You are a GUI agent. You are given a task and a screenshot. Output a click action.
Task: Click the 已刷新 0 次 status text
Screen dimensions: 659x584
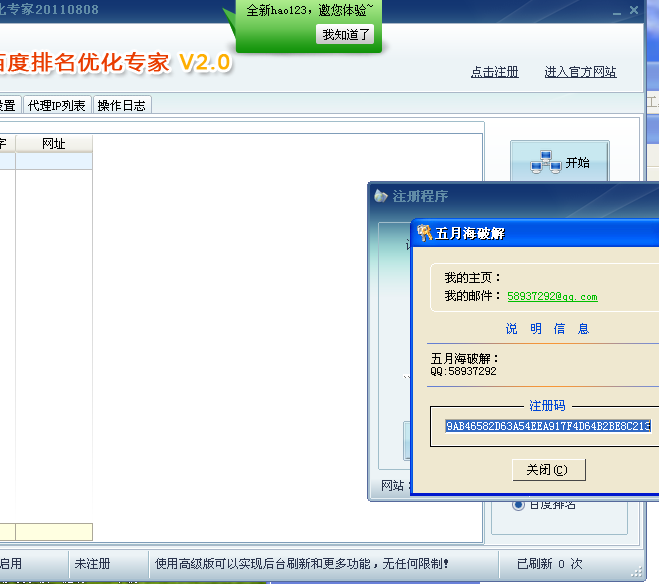pos(550,563)
